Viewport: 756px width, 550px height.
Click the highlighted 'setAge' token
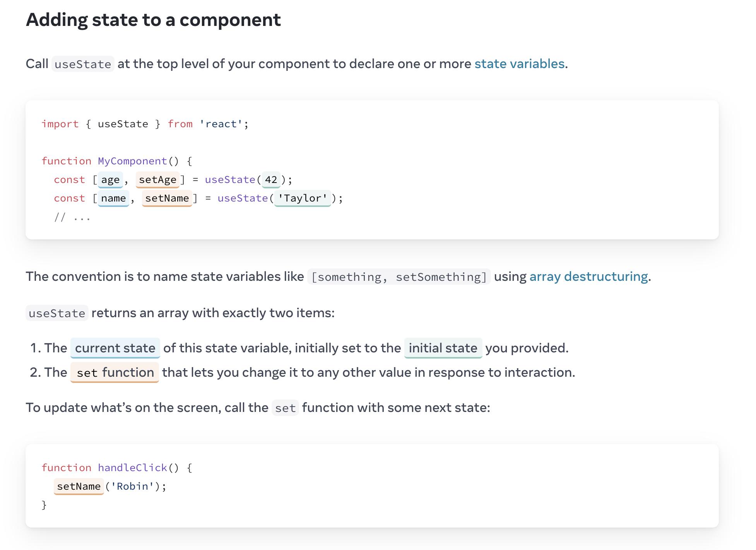pos(157,179)
